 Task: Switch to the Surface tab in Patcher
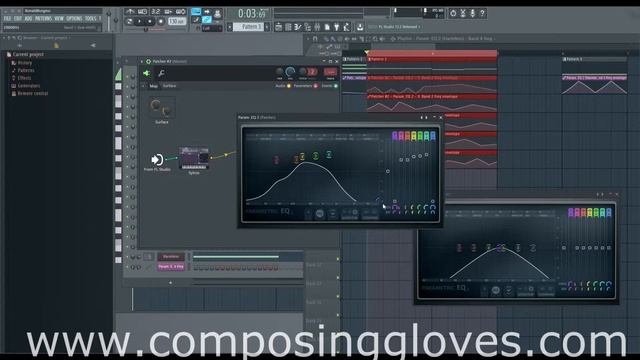pos(169,86)
